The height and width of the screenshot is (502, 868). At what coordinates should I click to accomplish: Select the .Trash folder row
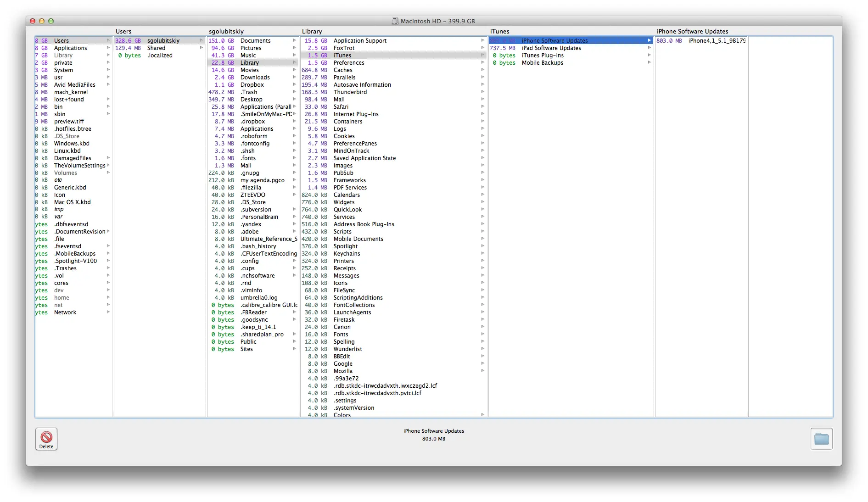coord(253,92)
